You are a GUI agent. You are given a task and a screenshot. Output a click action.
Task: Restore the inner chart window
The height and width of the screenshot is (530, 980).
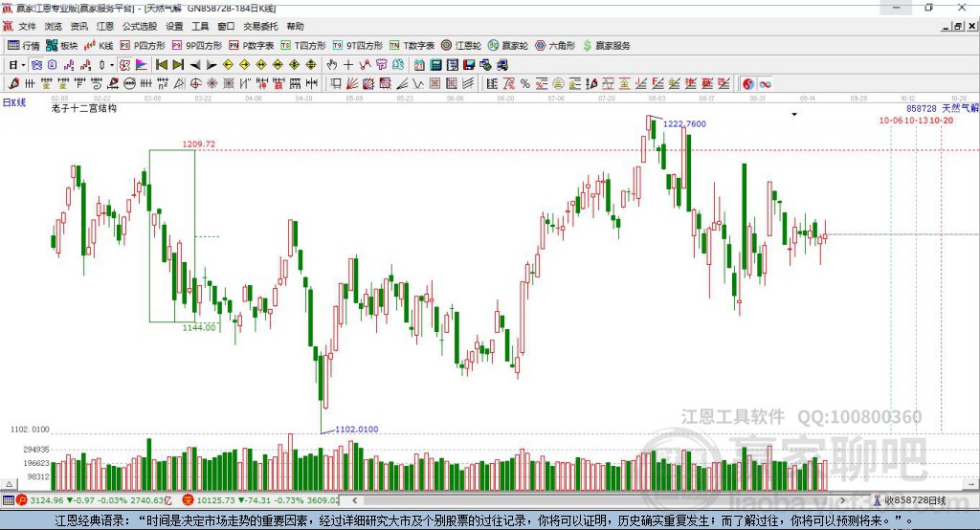point(958,26)
